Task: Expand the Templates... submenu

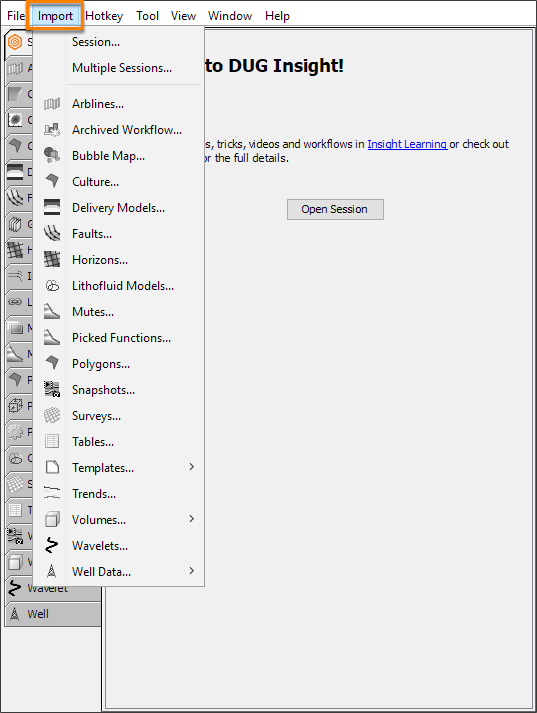Action: click(x=118, y=467)
